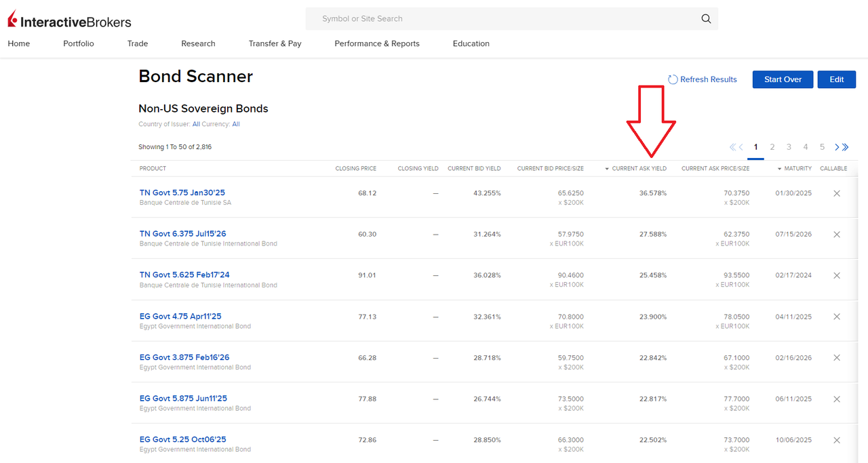
Task: Open the TN Govt 6.375 Jul15'26 bond
Action: click(x=183, y=234)
